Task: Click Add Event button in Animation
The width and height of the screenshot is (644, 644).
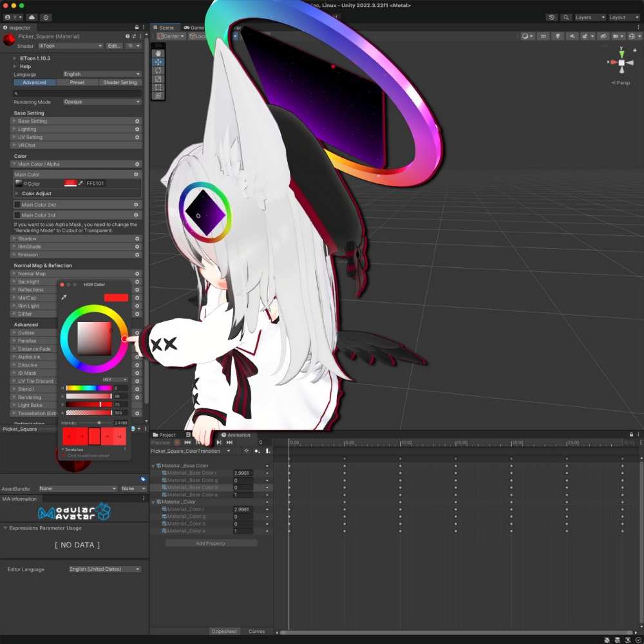Action: [268, 451]
